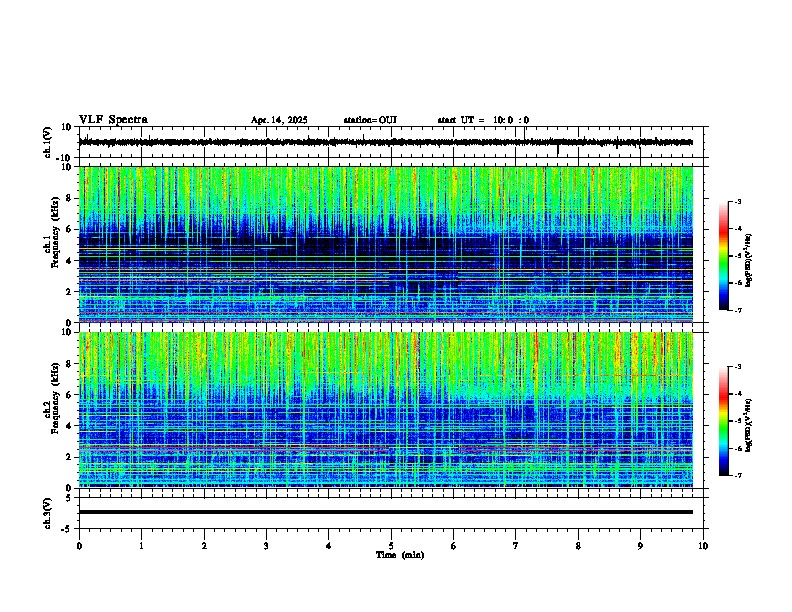Click the ch.2 color bar log(PSD) unit label
792x612 pixels.
(x=749, y=426)
